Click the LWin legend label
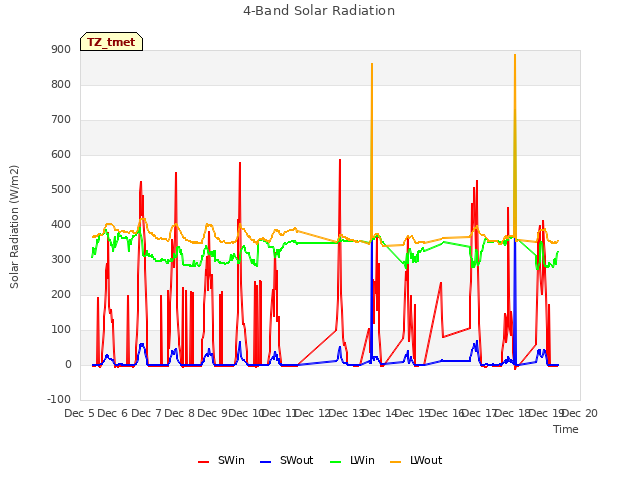Image resolution: width=640 pixels, height=480 pixels. click(x=362, y=460)
